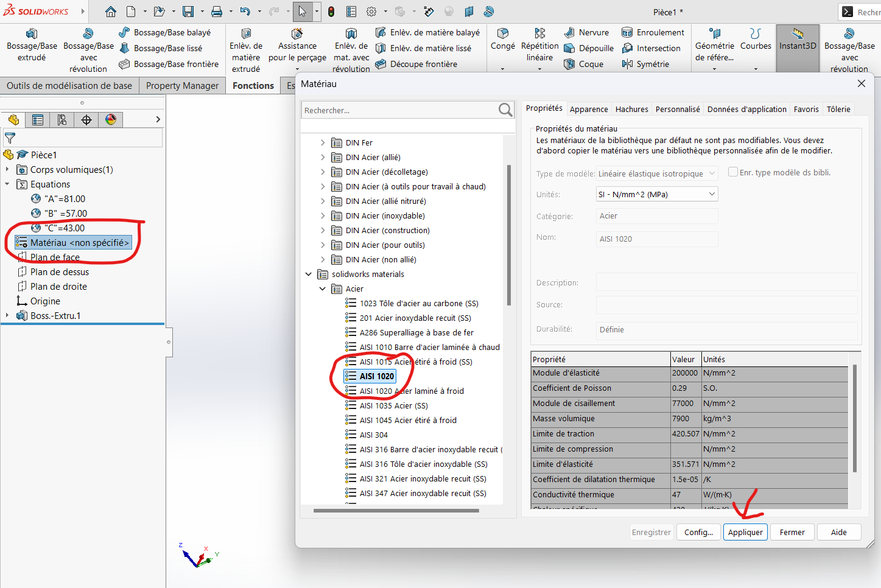Open the Données d'application tab
Viewport: 881px width, 588px height.
pos(747,109)
